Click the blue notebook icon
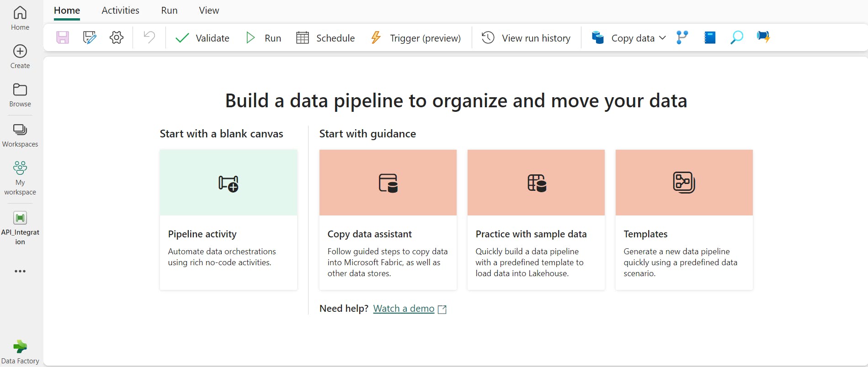Screen dimensions: 868x367 pos(710,37)
